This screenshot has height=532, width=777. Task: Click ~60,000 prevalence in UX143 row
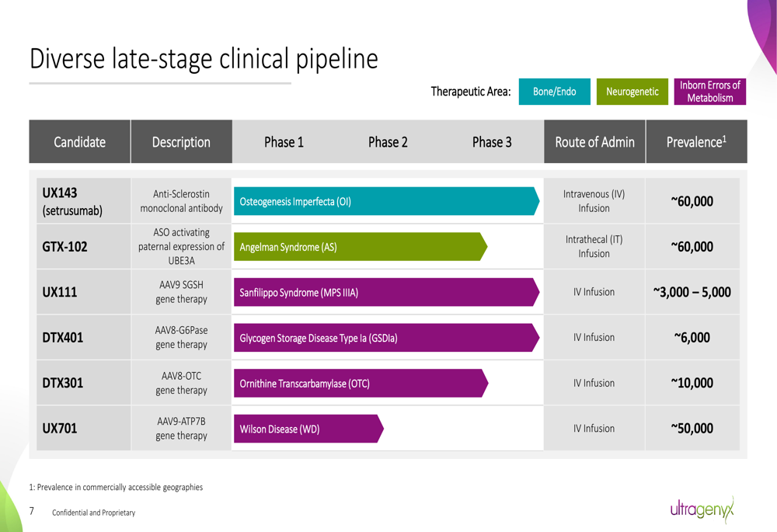pyautogui.click(x=692, y=200)
